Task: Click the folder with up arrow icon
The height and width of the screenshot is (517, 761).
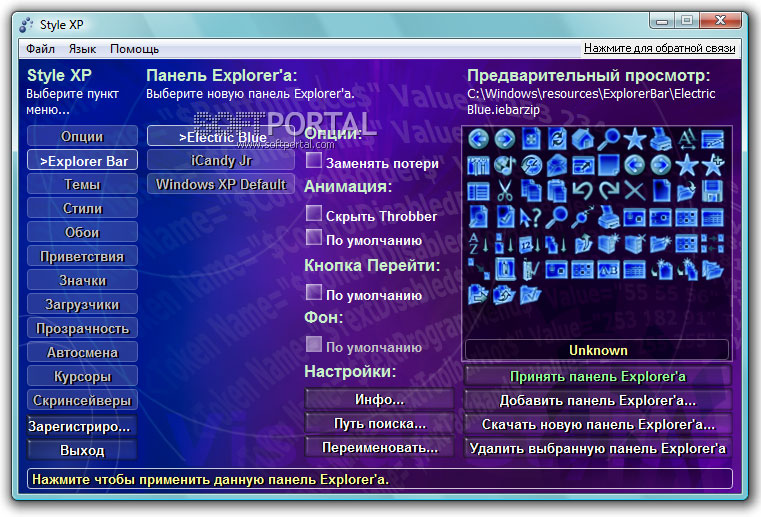Action: coord(583,243)
